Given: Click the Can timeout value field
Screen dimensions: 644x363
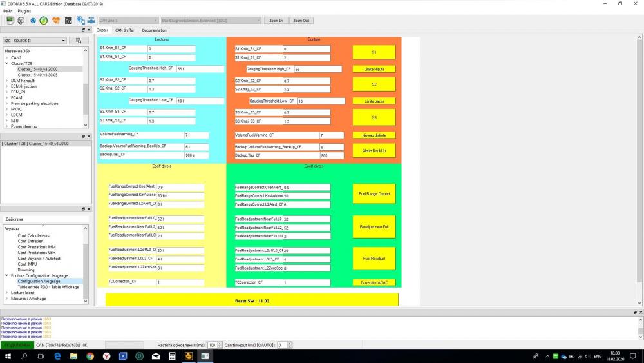Looking at the screenshot, I should pyautogui.click(x=282, y=345).
